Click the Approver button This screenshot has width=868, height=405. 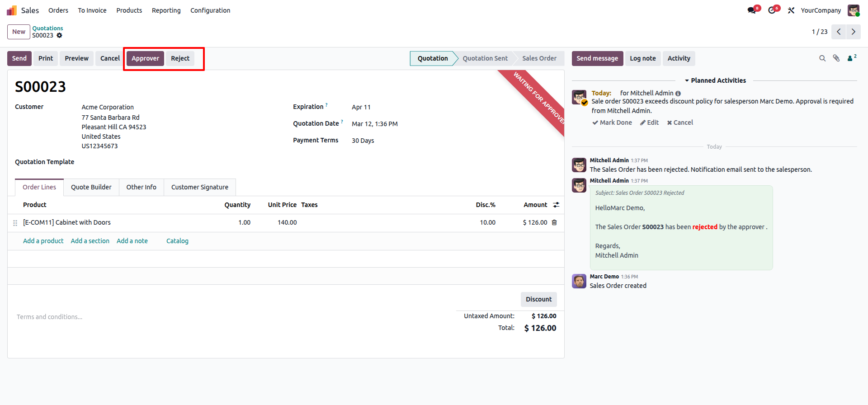tap(145, 58)
